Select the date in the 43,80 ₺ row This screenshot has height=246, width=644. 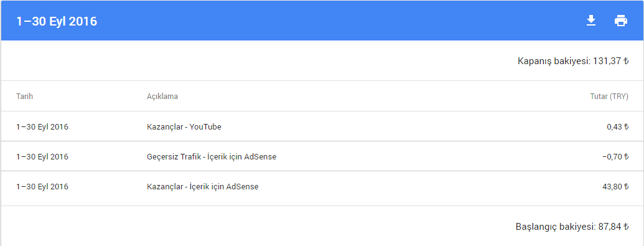coord(42,187)
